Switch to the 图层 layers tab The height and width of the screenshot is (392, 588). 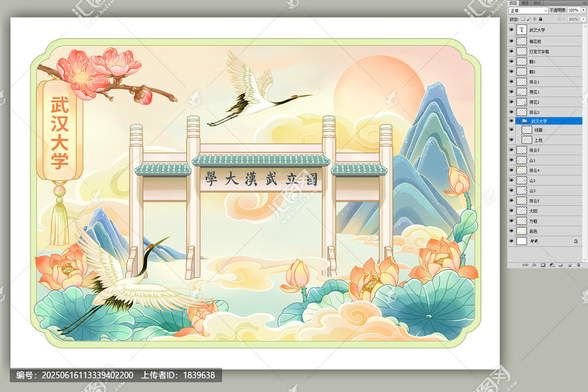(513, 3)
